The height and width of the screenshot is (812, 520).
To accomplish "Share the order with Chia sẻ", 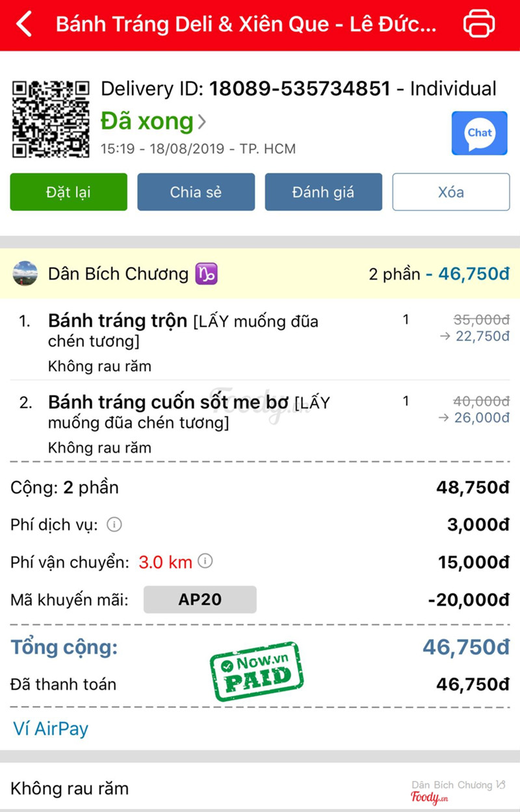I will [196, 192].
